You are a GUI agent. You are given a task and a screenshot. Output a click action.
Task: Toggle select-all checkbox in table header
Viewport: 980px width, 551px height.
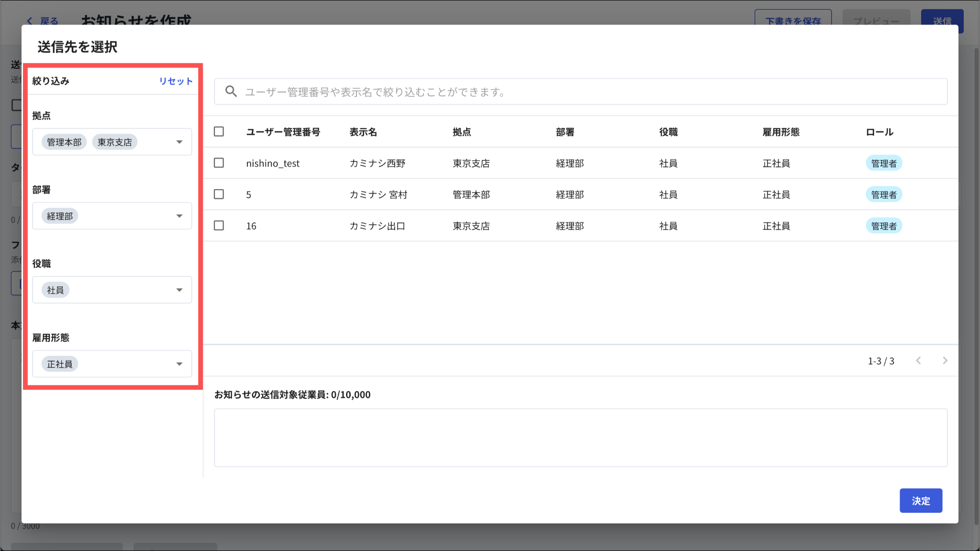[219, 132]
